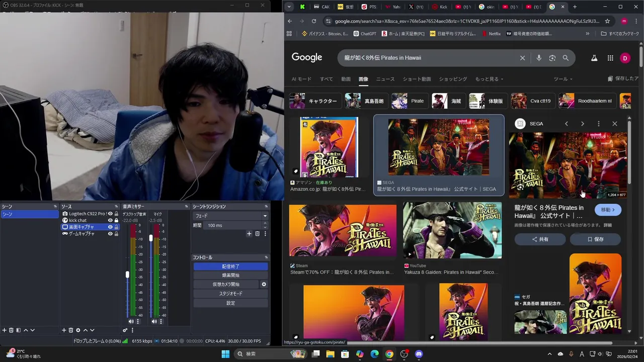Viewport: 644px width, 362px height.
Task: Open the Google apps grid
Action: click(610, 58)
